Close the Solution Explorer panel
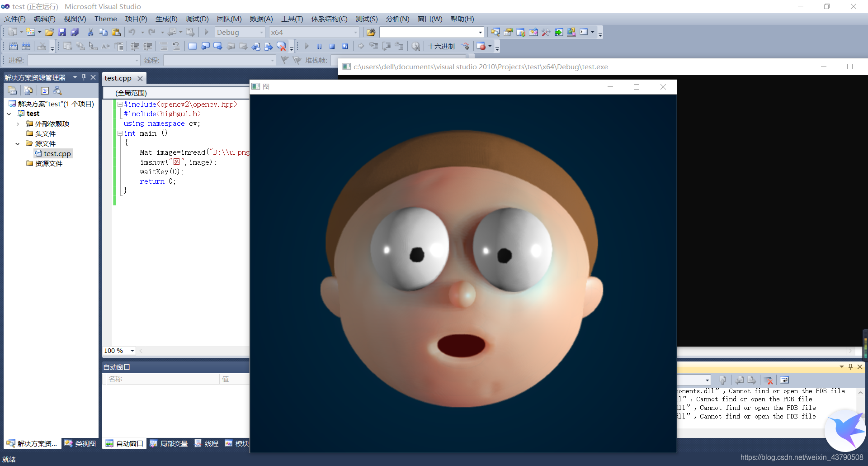 tap(93, 77)
